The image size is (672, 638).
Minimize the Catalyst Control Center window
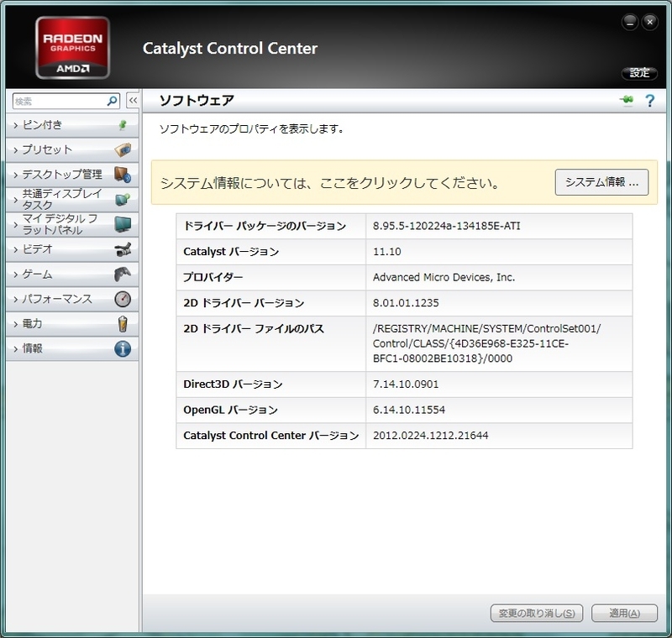point(630,23)
